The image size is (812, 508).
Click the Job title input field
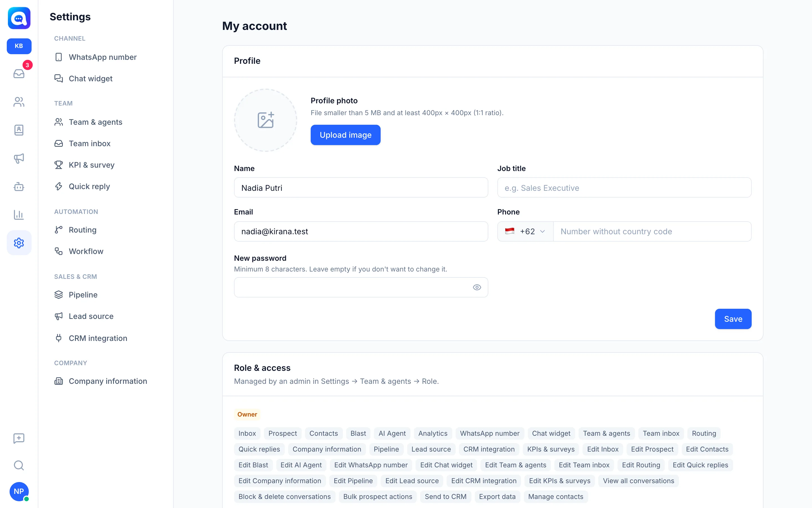click(624, 188)
